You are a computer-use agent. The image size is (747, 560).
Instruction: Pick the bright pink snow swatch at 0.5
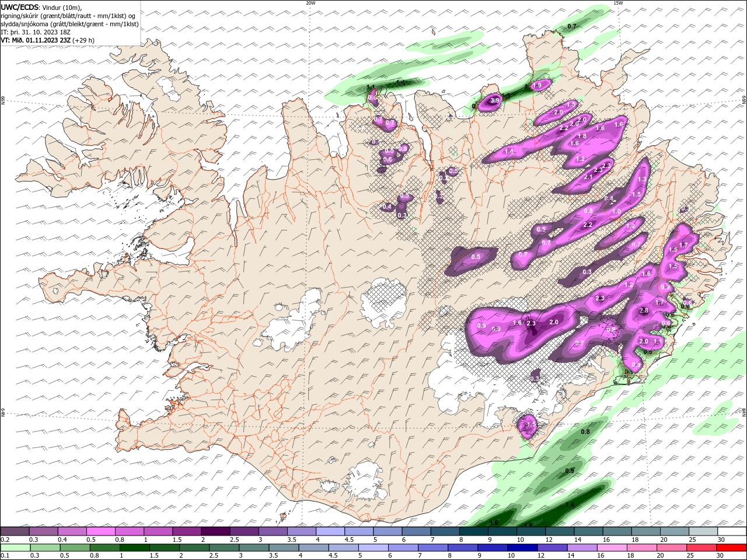pyautogui.click(x=100, y=531)
